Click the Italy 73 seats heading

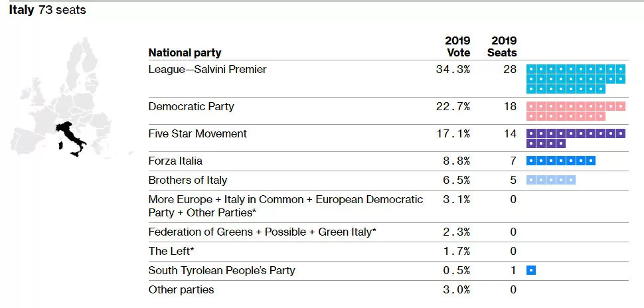(48, 10)
